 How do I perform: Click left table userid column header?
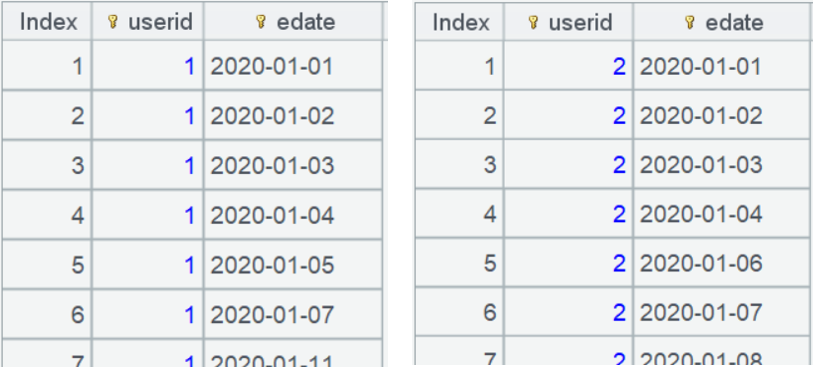[x=148, y=21]
